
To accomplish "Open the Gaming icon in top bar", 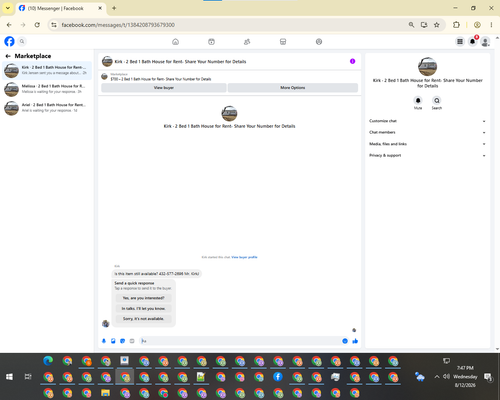I will point(319,42).
